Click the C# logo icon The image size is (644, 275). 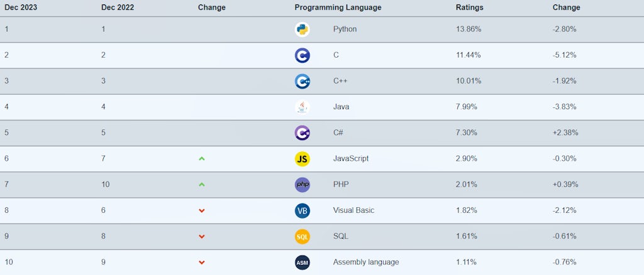[303, 133]
